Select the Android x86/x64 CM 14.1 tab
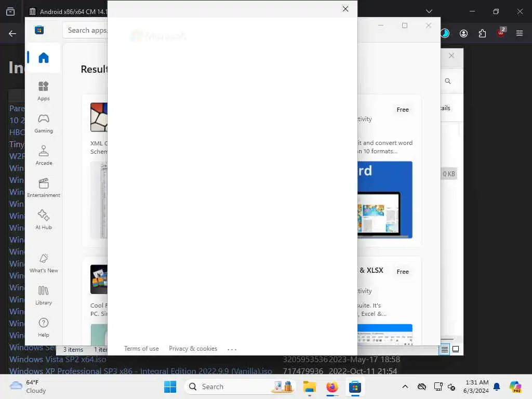Viewport: 532px width, 399px height. (68, 11)
